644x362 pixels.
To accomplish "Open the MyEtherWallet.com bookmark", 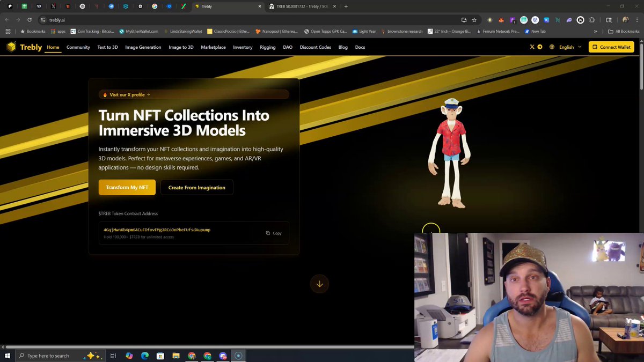I will click(x=138, y=32).
